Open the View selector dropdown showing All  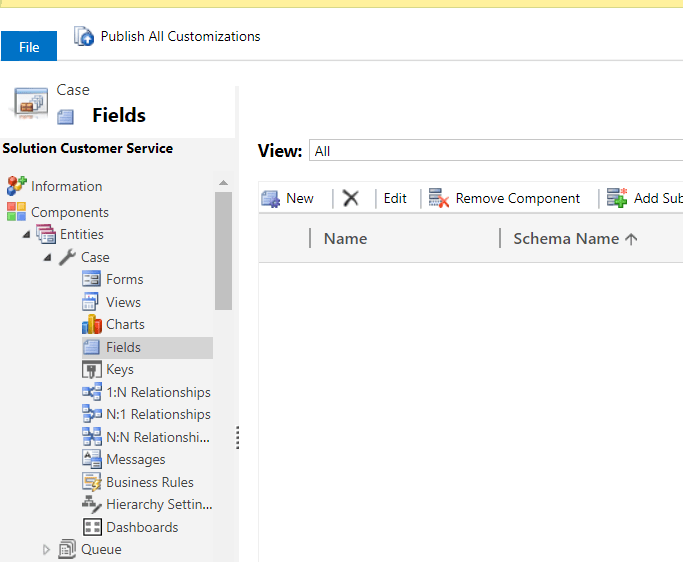coord(495,151)
